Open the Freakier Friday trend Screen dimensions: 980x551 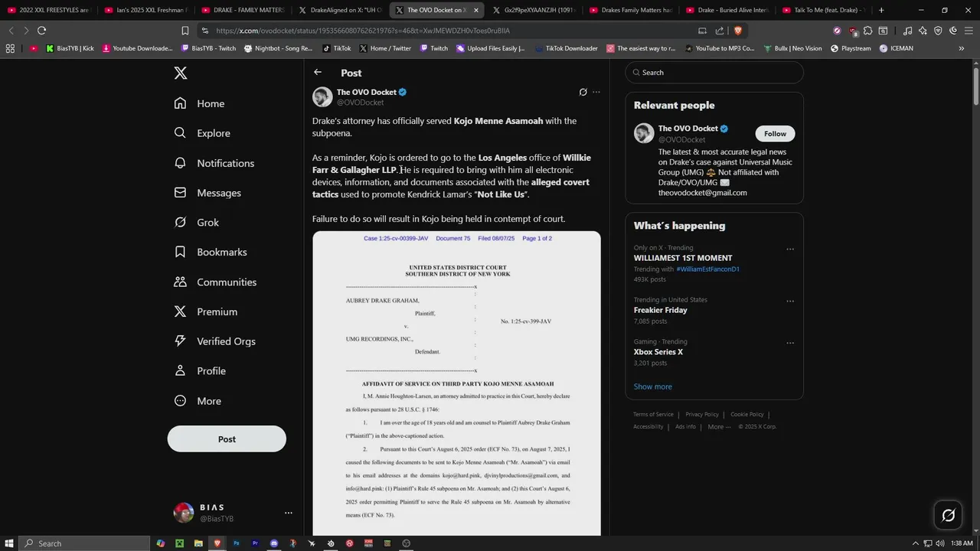coord(660,310)
